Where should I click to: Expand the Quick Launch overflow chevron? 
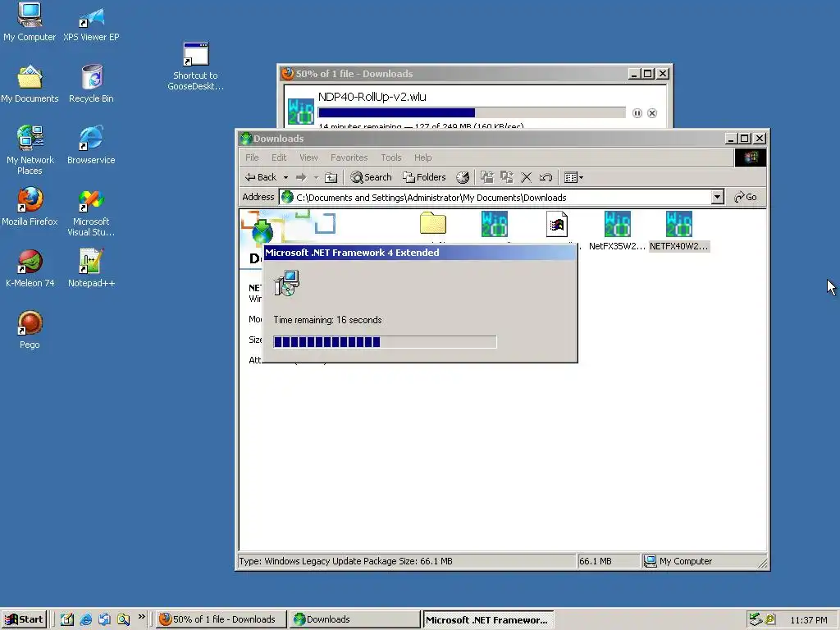click(x=141, y=617)
